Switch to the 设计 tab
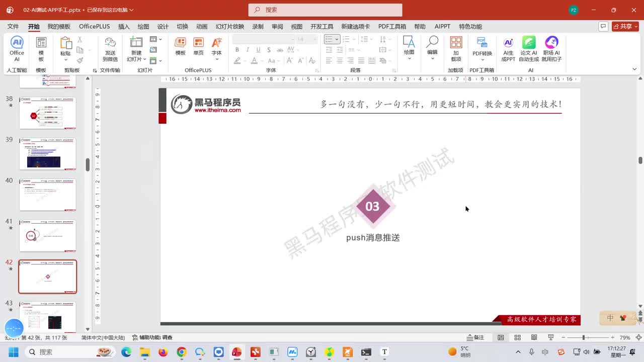Viewport: 644px width, 362px height. point(163,27)
